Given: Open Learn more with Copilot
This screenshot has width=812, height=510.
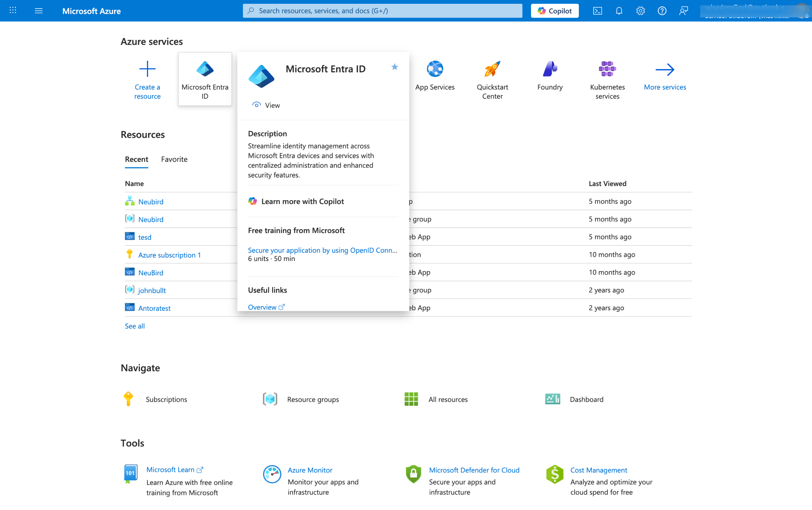Looking at the screenshot, I should tap(302, 201).
